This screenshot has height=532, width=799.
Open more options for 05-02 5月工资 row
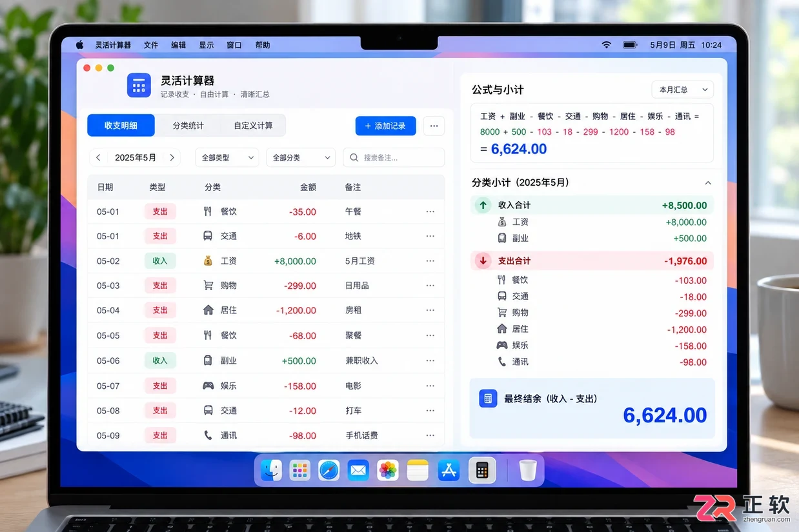[430, 261]
